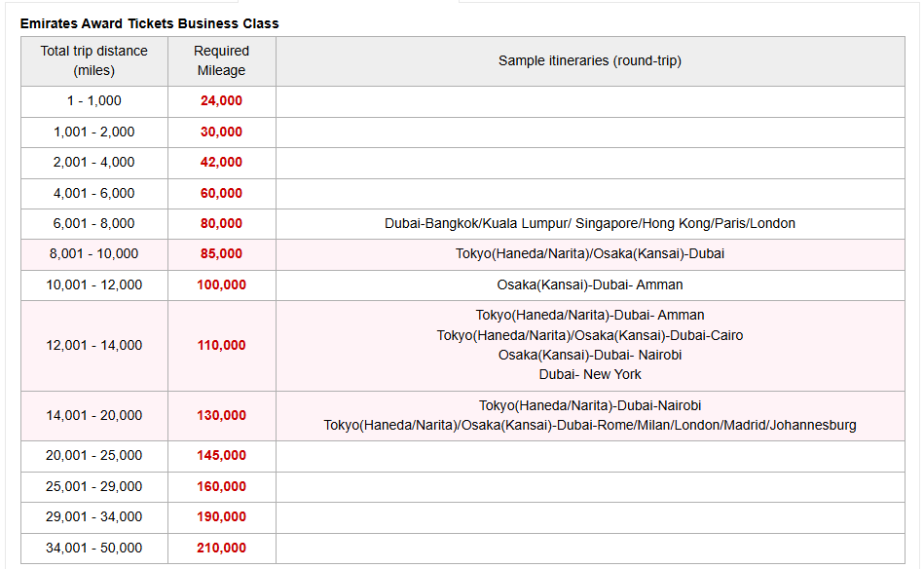Viewport: 924px width, 569px height.
Task: Select the 30,000 mileage value
Action: coord(222,133)
